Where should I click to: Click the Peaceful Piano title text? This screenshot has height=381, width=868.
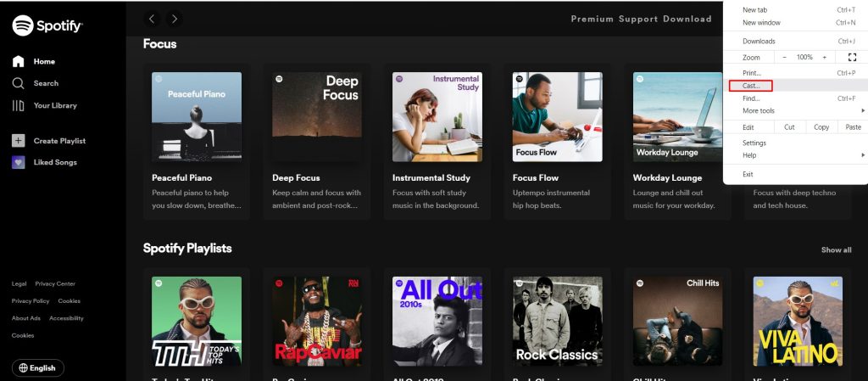(181, 177)
